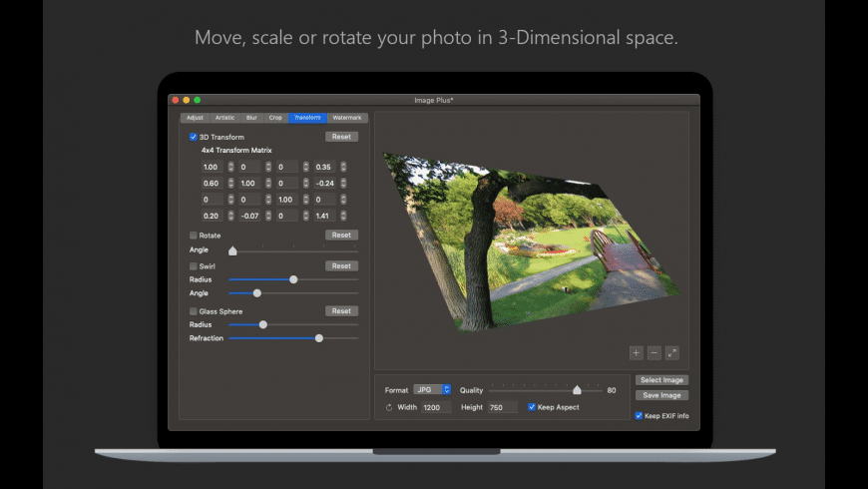Viewport: 868px width, 489px height.
Task: Click Reset for Rotate
Action: pos(341,235)
